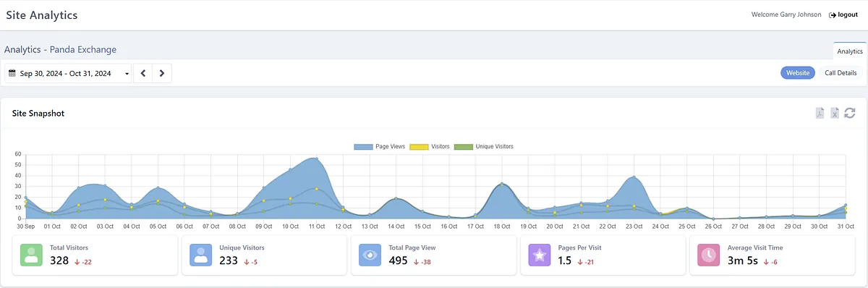Click the Total Visitors person icon

click(31, 255)
